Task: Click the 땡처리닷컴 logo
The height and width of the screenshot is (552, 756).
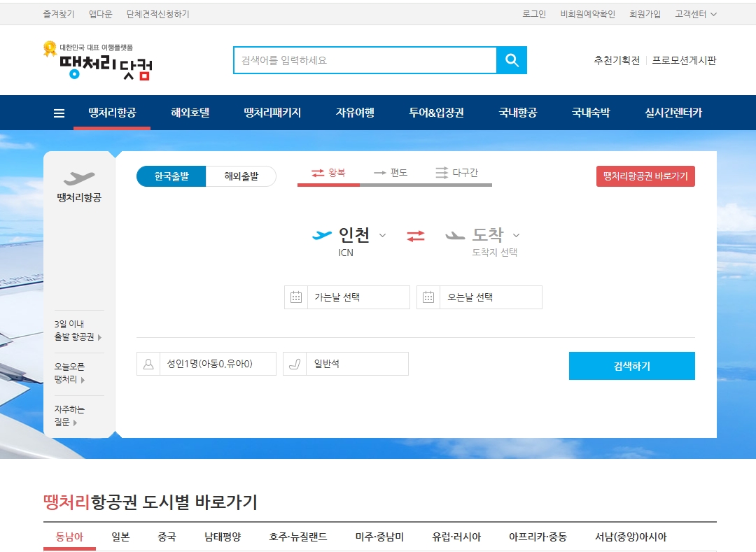Action: point(99,61)
